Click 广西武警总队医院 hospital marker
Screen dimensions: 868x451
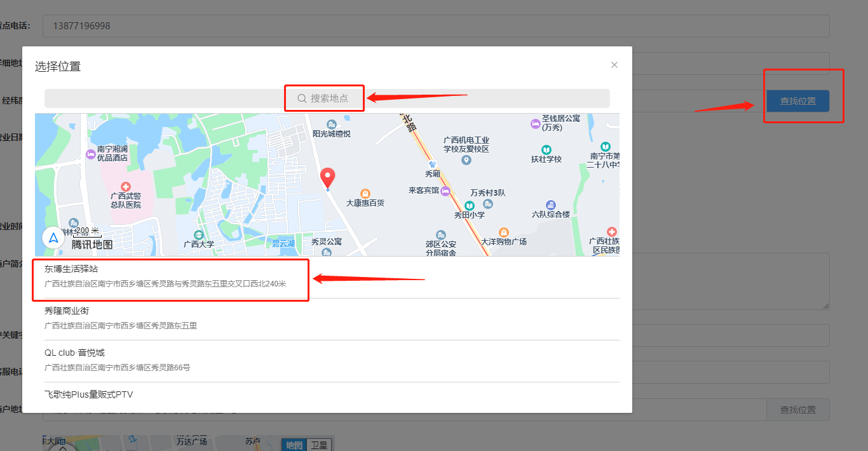pos(126,187)
